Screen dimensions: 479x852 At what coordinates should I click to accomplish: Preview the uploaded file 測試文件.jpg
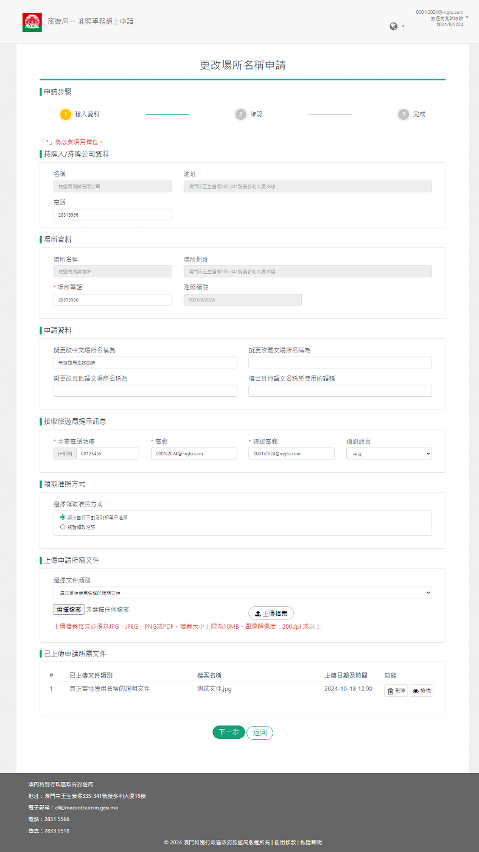[421, 691]
